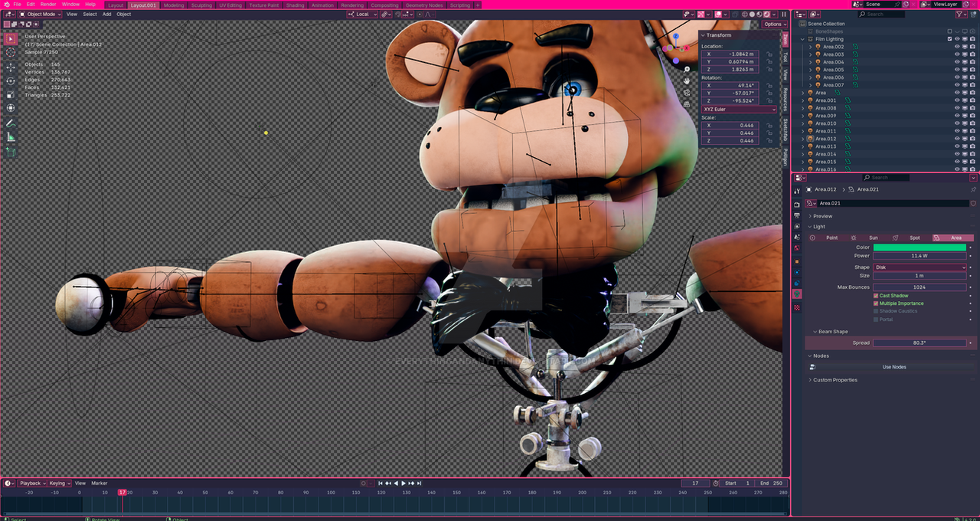Open the Keying popover in the timeline
This screenshot has width=980, height=521.
(58, 483)
